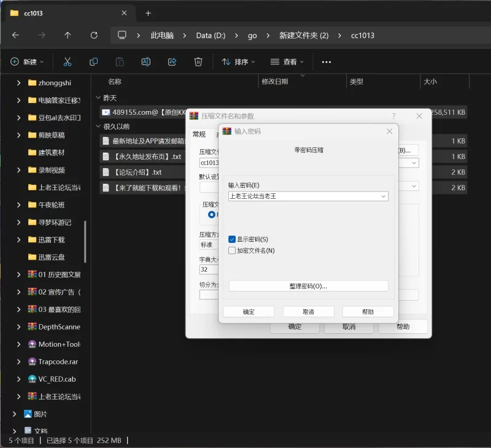Select the zhonggshi folder

(50, 83)
